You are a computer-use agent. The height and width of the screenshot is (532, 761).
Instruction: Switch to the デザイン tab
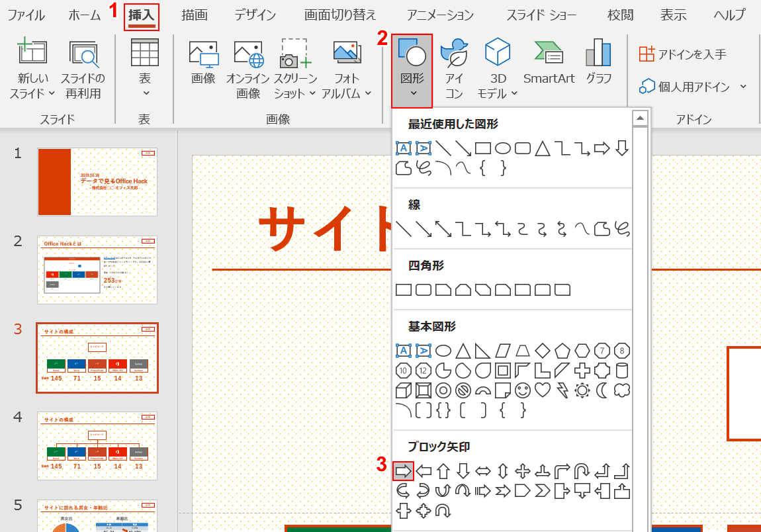click(x=255, y=15)
